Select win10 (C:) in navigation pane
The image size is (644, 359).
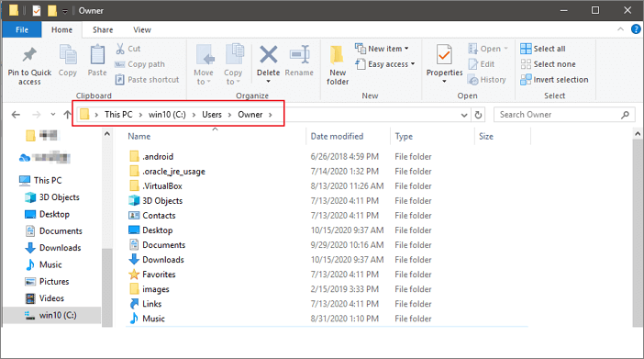click(x=51, y=316)
